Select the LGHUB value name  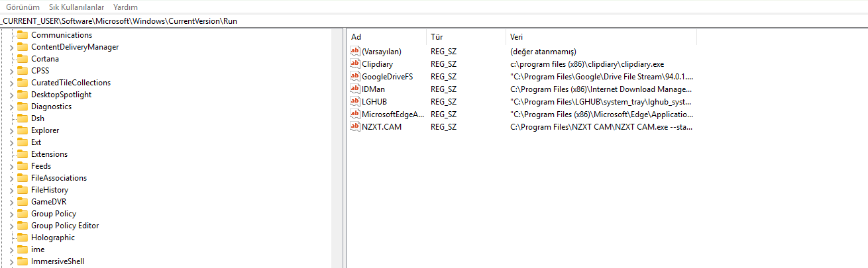point(374,102)
